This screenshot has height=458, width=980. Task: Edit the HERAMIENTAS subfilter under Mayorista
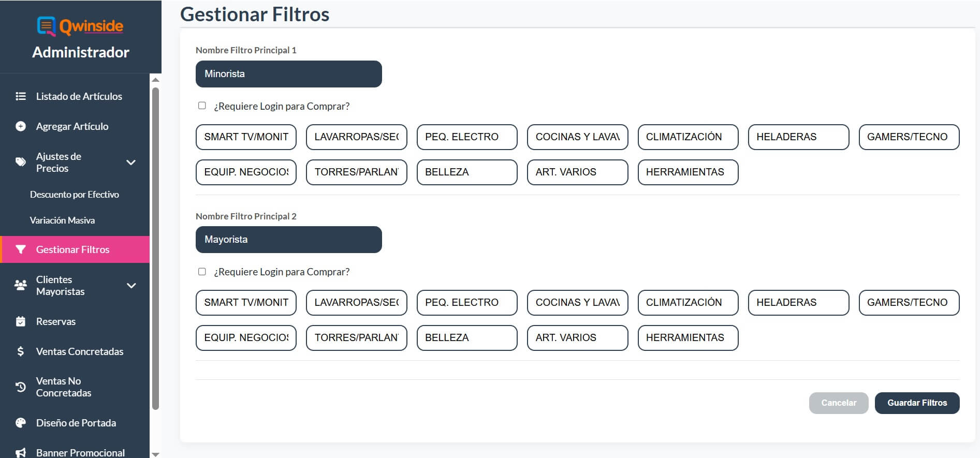[688, 338]
